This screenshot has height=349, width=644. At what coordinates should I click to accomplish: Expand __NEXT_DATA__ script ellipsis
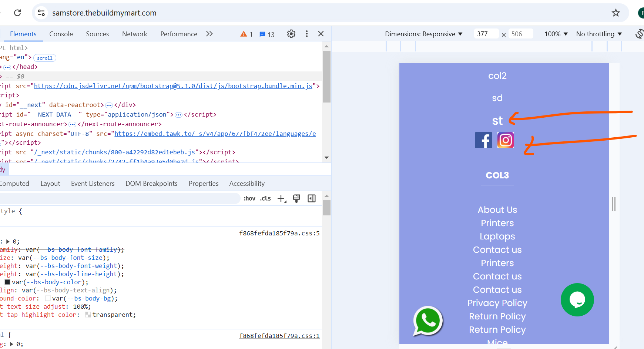[x=178, y=115]
